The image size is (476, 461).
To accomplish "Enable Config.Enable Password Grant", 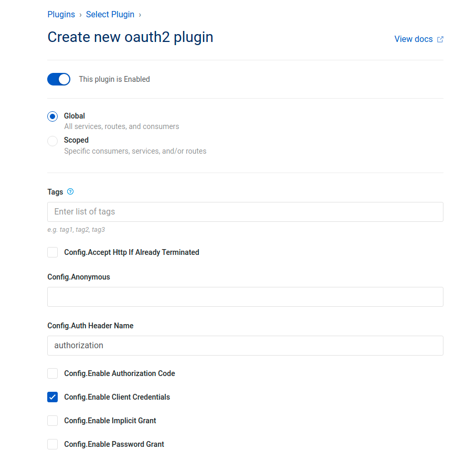I will 52,444.
